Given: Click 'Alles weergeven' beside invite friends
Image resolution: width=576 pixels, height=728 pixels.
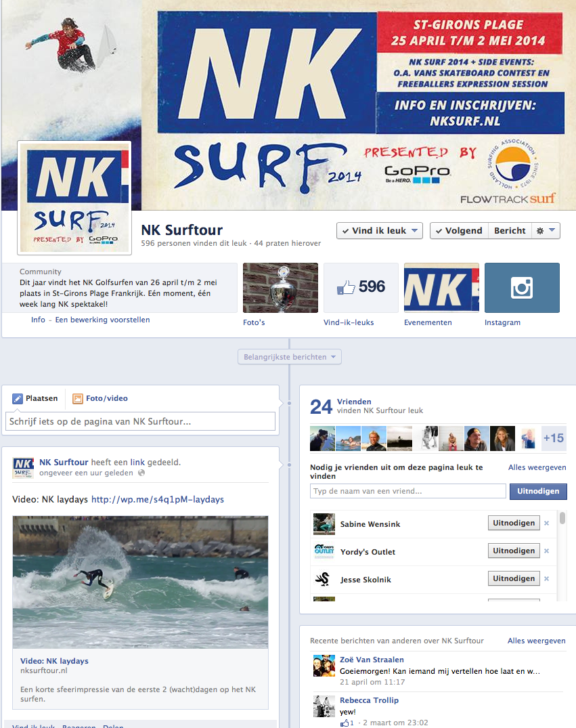Looking at the screenshot, I should [x=537, y=467].
